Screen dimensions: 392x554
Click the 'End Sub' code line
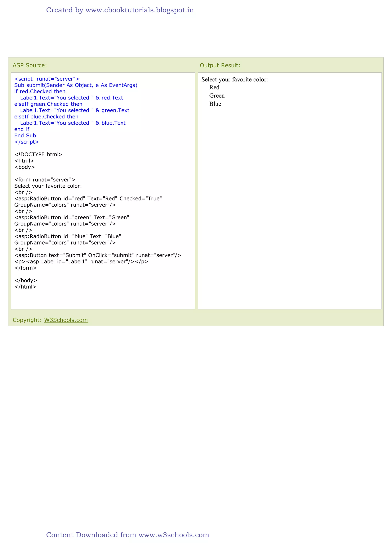pos(25,135)
